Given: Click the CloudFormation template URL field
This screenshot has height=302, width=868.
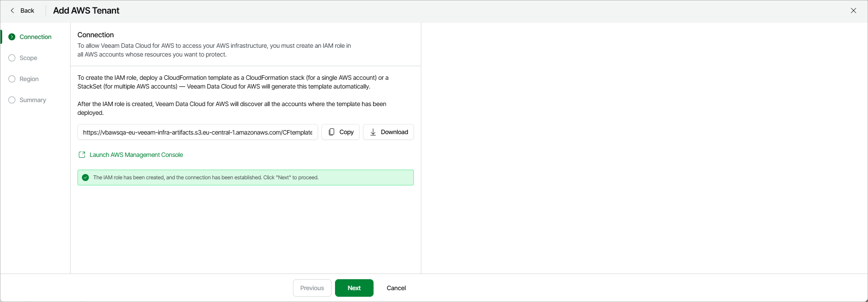Looking at the screenshot, I should [198, 132].
